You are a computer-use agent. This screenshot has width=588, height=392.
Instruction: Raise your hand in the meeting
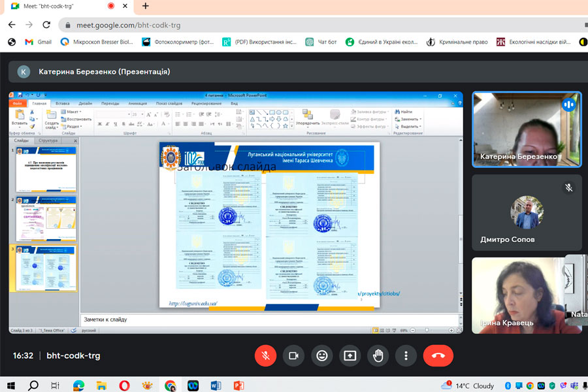378,355
